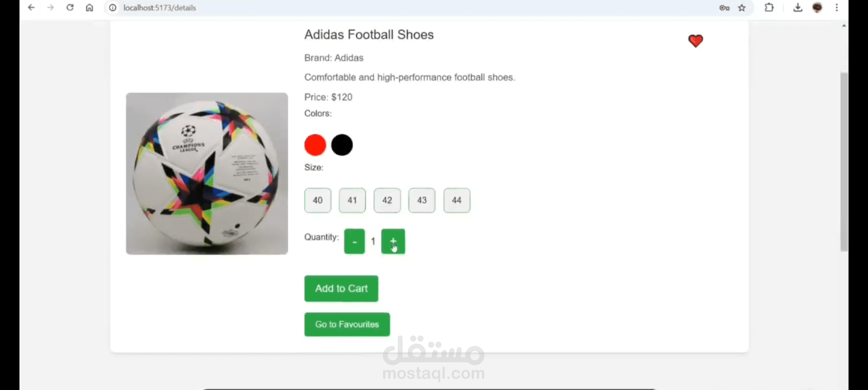Open browser downloads

click(x=797, y=8)
